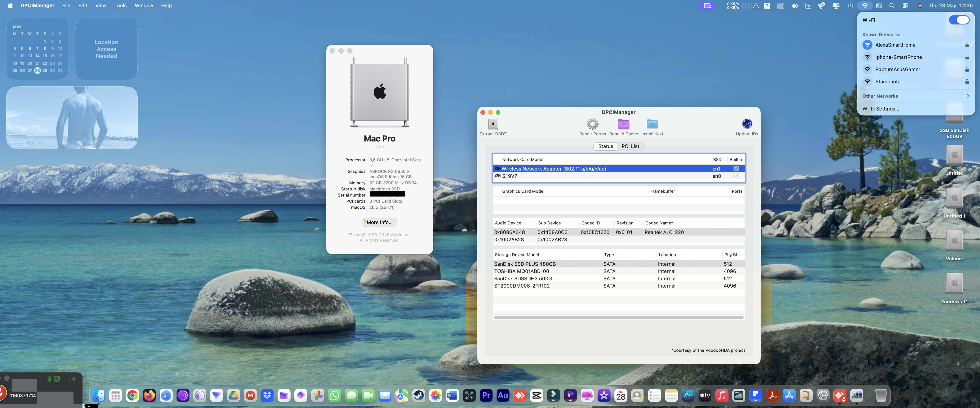This screenshot has width=980, height=408.
Task: Open System Settings from the Dock
Action: pyautogui.click(x=822, y=395)
